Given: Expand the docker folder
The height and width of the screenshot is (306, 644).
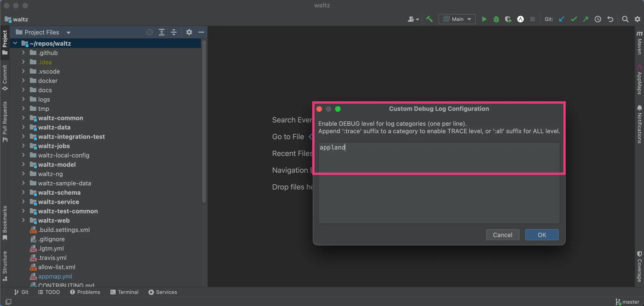Looking at the screenshot, I should (x=23, y=80).
